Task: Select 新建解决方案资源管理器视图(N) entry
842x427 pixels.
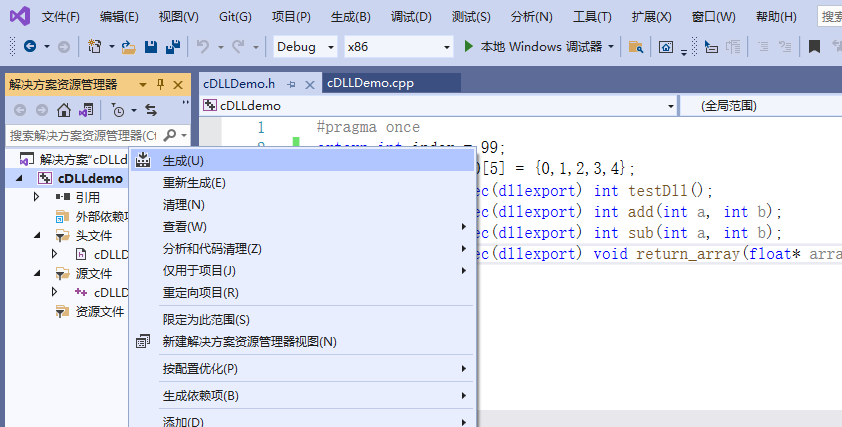Action: (x=303, y=342)
